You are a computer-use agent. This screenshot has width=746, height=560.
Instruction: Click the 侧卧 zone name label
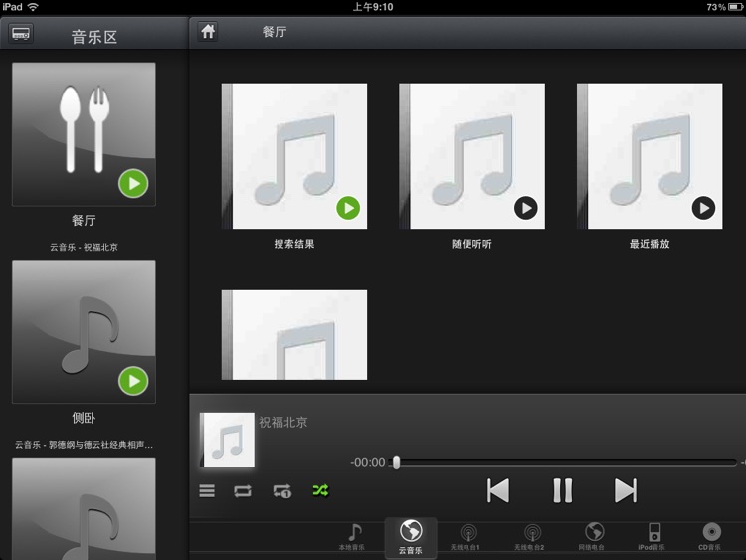coord(84,418)
